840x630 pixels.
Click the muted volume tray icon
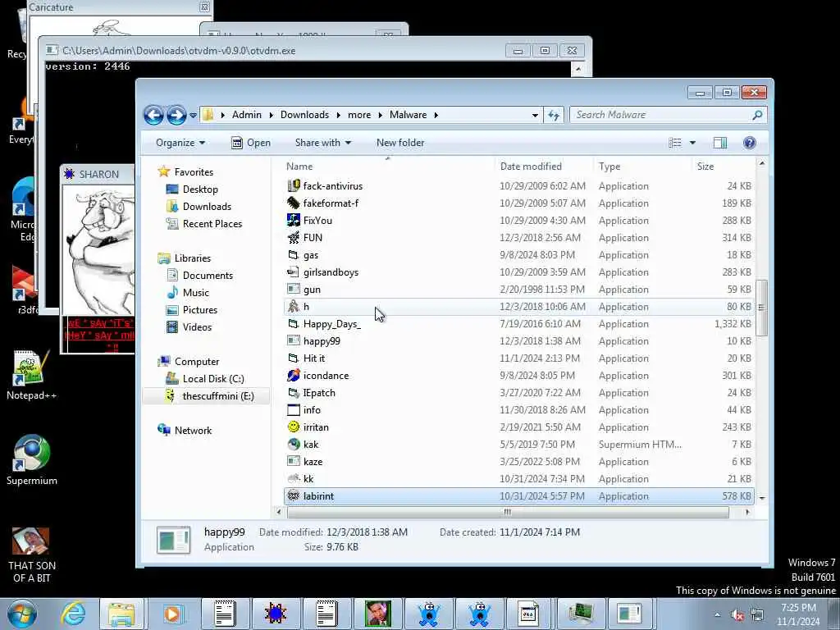point(737,615)
